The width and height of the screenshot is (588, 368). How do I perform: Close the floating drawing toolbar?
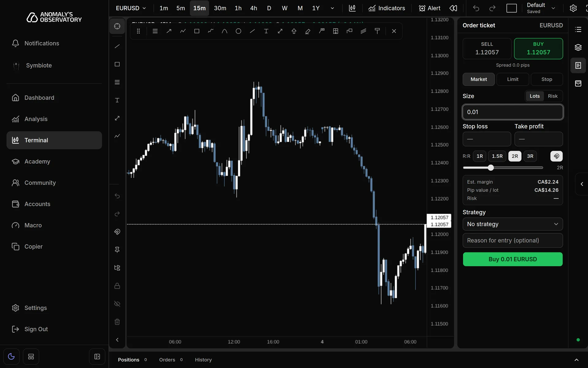click(x=394, y=31)
